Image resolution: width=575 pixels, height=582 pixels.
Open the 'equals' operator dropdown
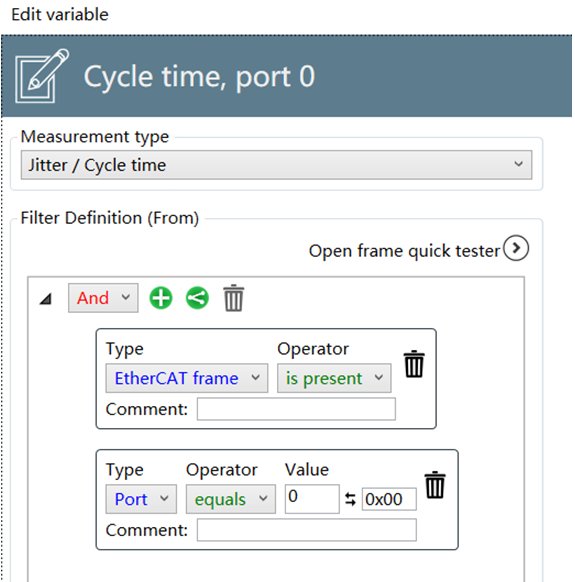click(x=231, y=499)
